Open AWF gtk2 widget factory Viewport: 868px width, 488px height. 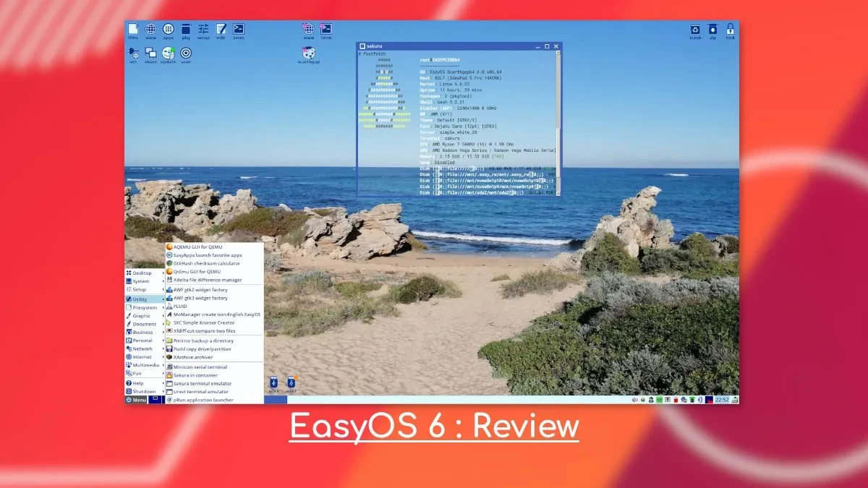point(215,289)
